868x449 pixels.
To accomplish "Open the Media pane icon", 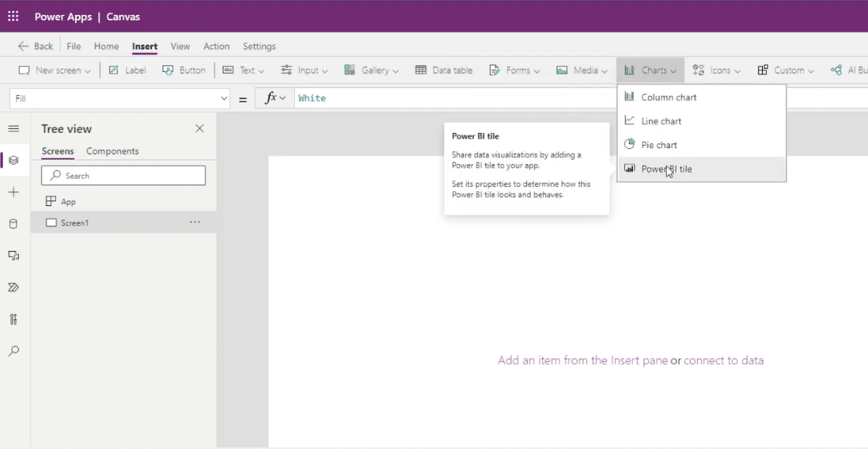I will click(x=13, y=256).
